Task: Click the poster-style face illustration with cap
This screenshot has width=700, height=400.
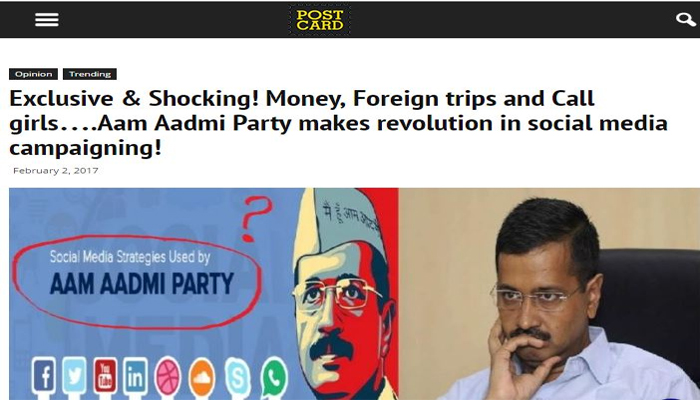Action: pyautogui.click(x=342, y=294)
